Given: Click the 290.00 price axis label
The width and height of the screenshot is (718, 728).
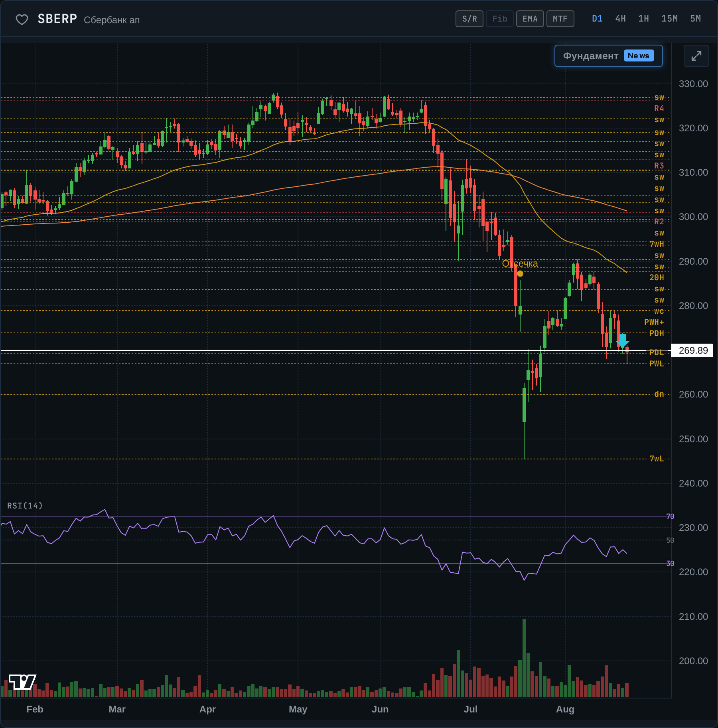Looking at the screenshot, I should 693,261.
